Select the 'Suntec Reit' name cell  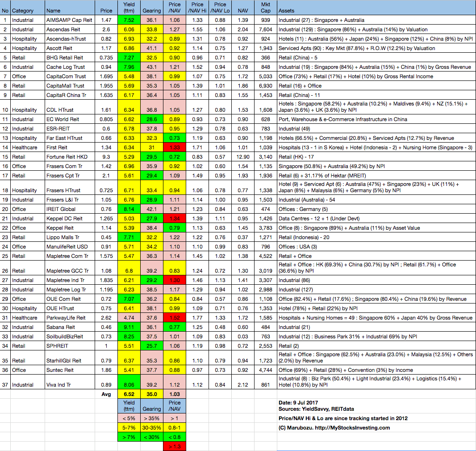pyautogui.click(x=70, y=370)
